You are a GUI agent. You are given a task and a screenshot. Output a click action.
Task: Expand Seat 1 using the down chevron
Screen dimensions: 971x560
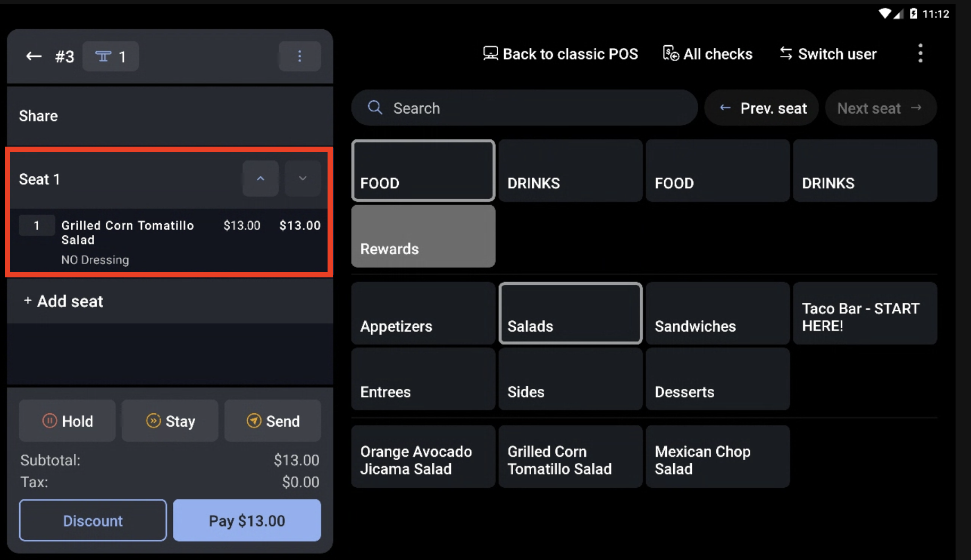tap(303, 179)
